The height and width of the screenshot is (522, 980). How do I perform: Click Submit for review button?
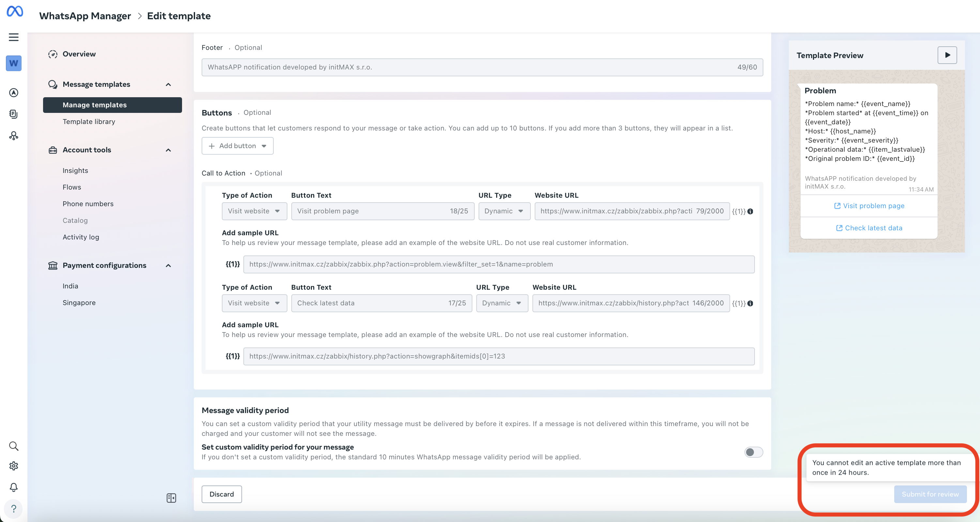click(x=930, y=494)
